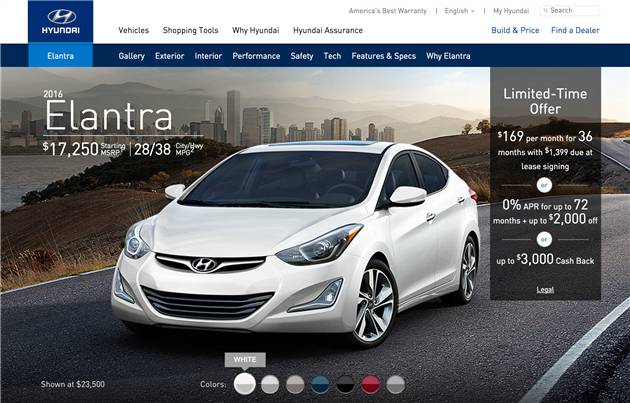Open the Vehicles menu
The height and width of the screenshot is (403, 630).
click(x=134, y=30)
